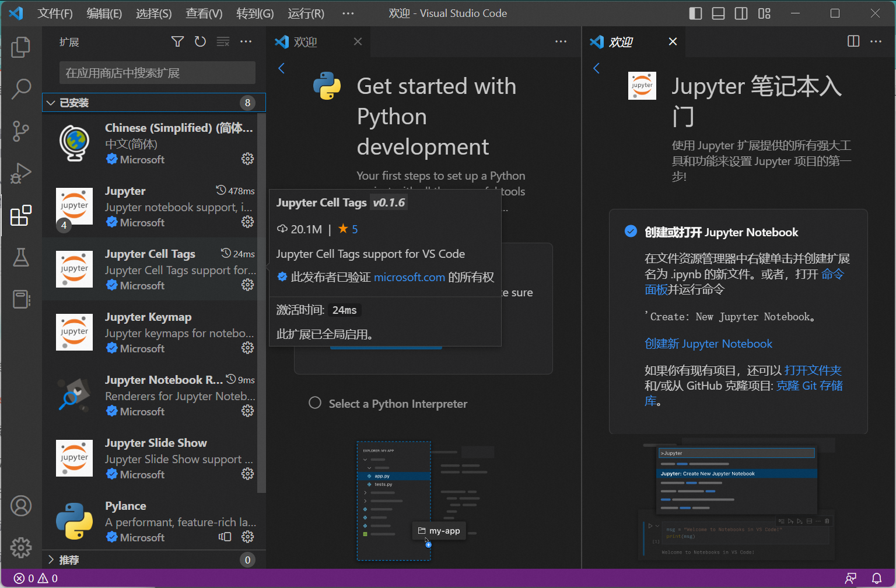Viewport: 896px width, 588px height.
Task: Toggle primary side bar layout icon
Action: (x=695, y=13)
